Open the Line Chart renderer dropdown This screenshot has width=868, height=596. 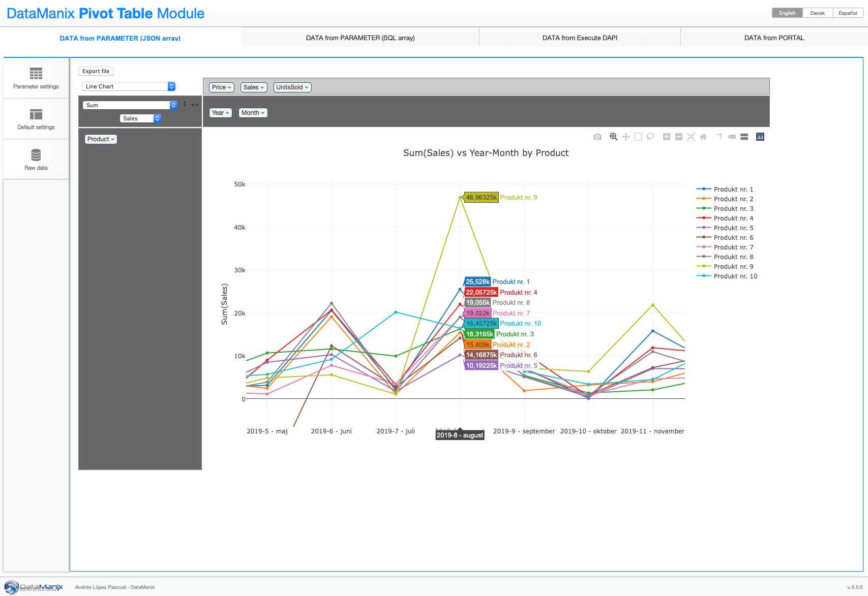point(129,86)
